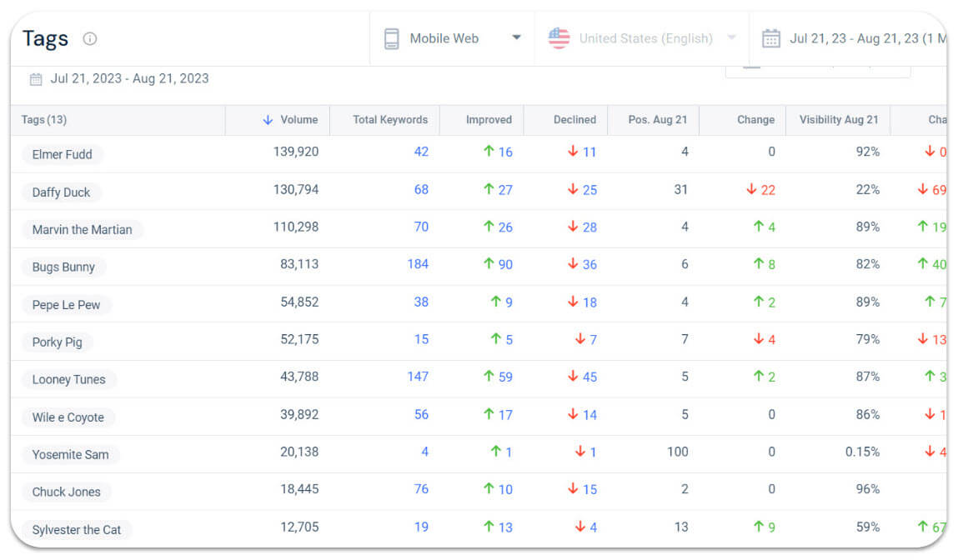Click total keywords 70 for Marvin the Martian
The width and height of the screenshot is (958, 560).
tap(421, 227)
